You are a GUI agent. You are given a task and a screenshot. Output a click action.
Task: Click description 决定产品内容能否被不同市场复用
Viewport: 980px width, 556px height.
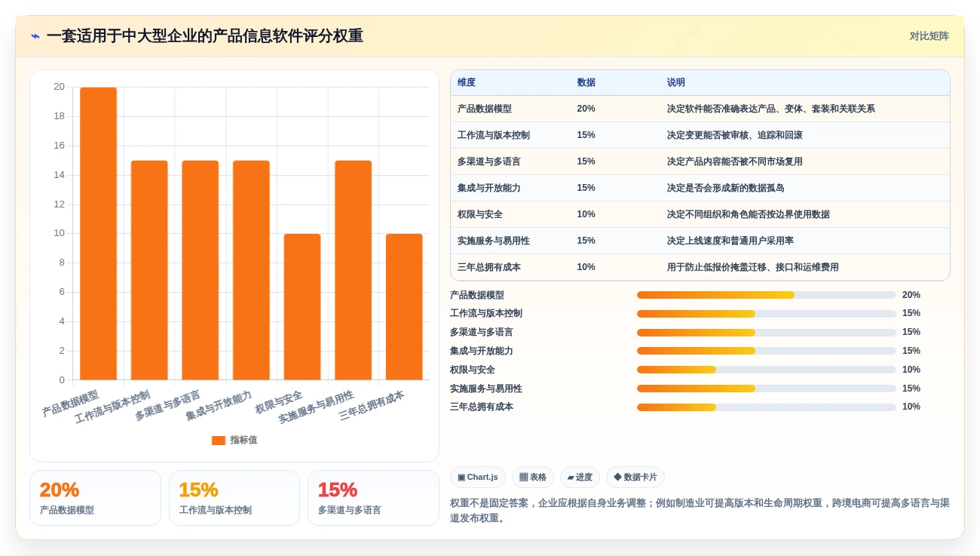tap(735, 161)
